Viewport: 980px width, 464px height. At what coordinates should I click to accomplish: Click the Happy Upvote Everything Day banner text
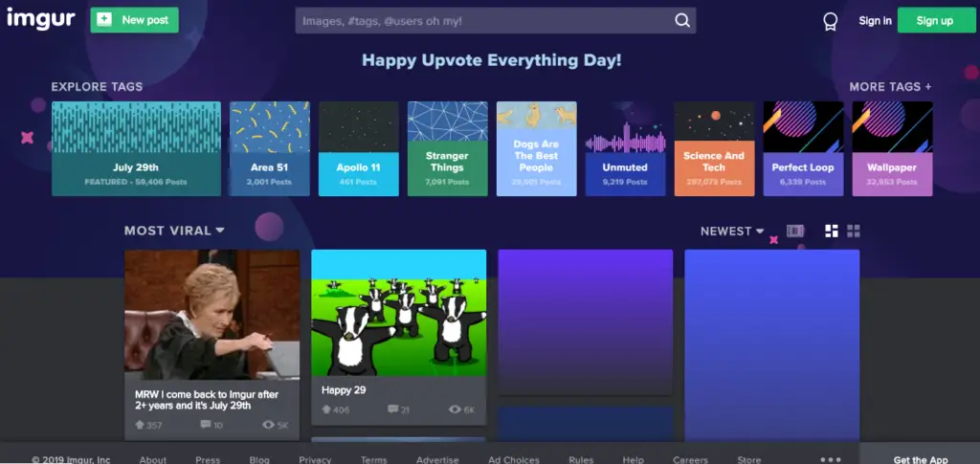coord(492,60)
